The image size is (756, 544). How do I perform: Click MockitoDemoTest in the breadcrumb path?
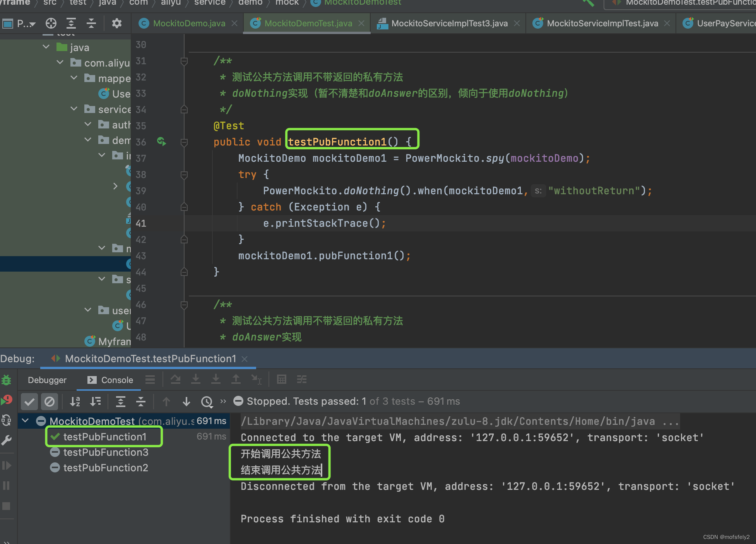tap(363, 3)
